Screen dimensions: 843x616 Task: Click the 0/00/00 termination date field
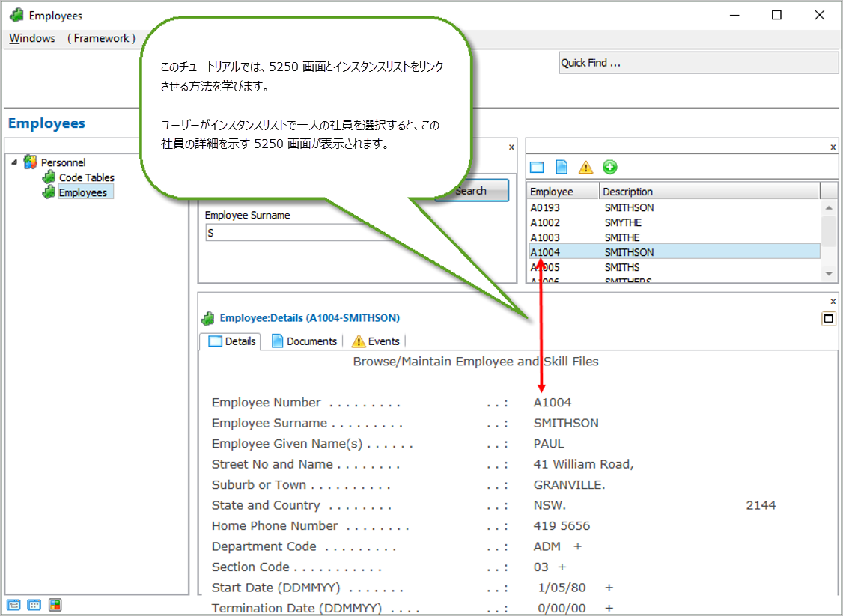pyautogui.click(x=562, y=608)
